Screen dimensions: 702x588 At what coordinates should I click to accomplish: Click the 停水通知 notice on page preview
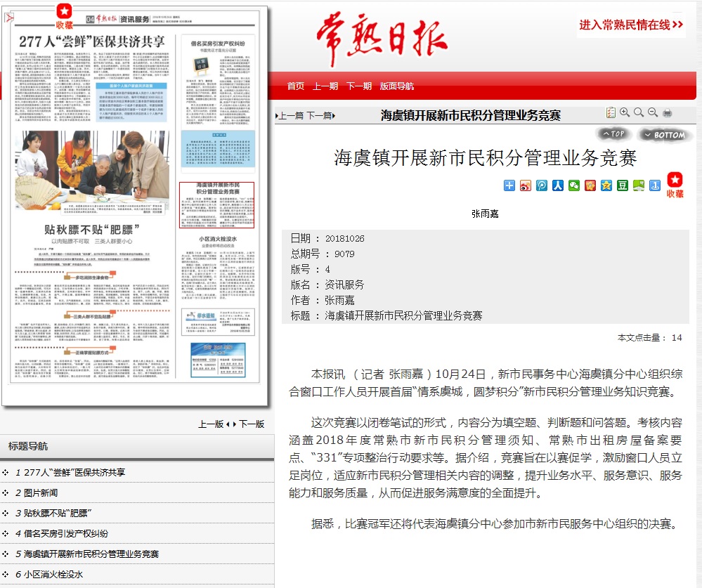[x=218, y=322]
